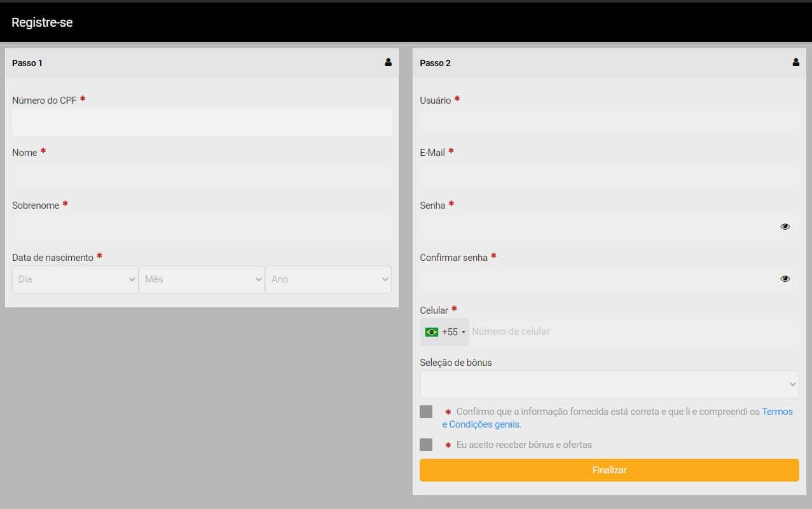The height and width of the screenshot is (509, 812).
Task: Click the Usuário input field
Action: (x=609, y=122)
